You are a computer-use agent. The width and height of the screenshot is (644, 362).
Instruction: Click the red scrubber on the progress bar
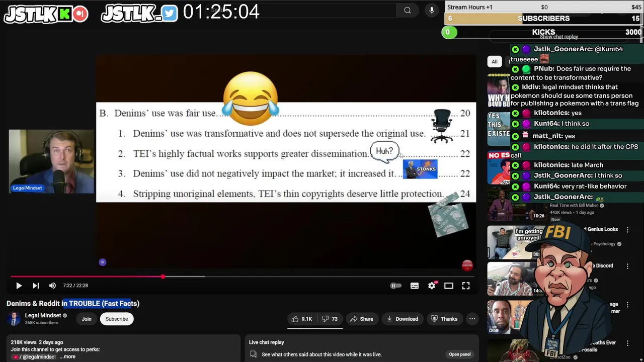click(163, 277)
